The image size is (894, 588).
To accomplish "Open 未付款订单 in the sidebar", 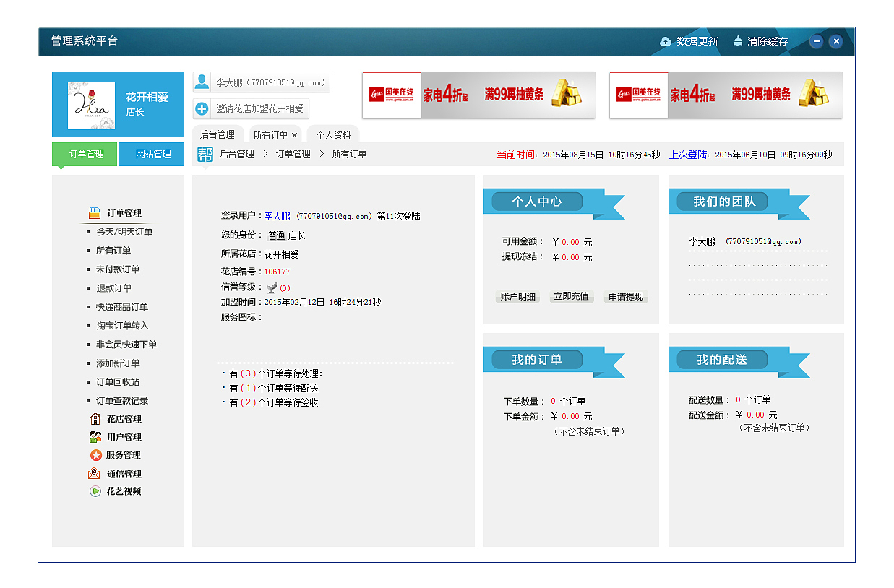I will pyautogui.click(x=118, y=269).
